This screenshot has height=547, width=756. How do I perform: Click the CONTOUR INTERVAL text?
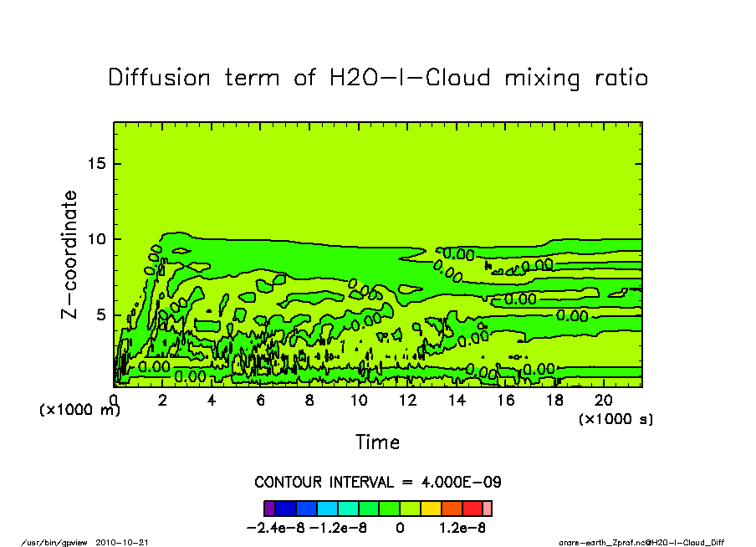377,483
